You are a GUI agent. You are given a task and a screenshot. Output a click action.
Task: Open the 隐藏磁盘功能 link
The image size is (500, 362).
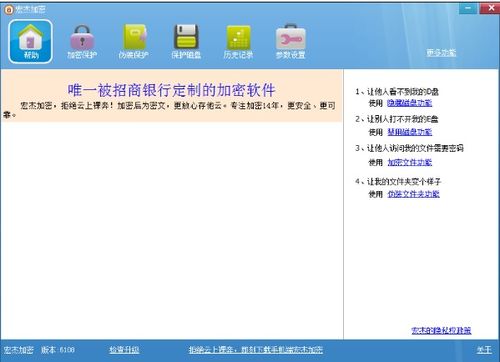(x=410, y=103)
